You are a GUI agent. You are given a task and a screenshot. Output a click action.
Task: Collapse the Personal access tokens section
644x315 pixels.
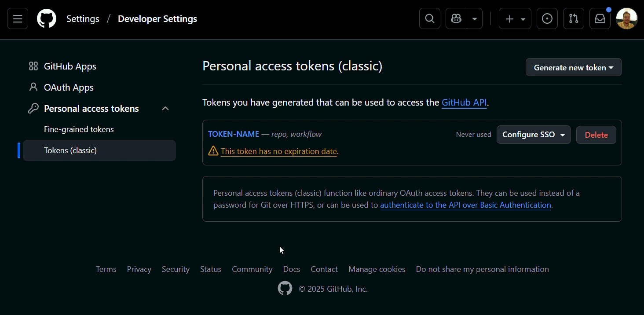[165, 108]
